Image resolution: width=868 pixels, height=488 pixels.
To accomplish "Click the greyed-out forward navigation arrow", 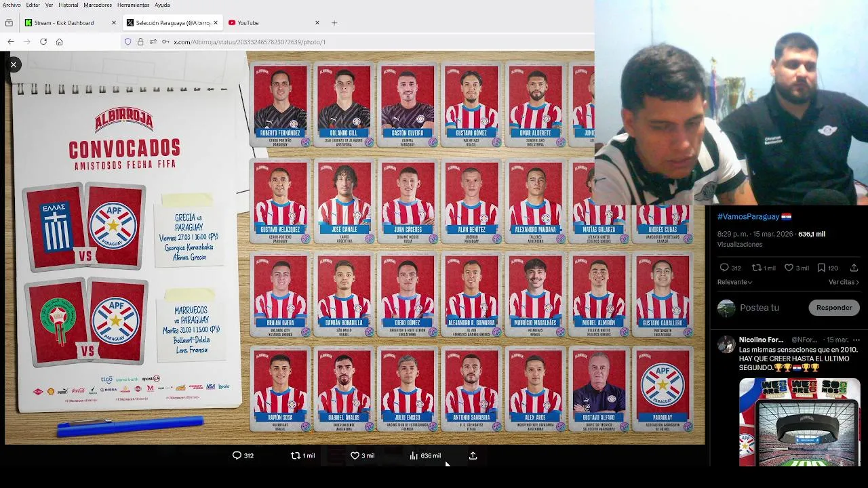I will pos(27,41).
